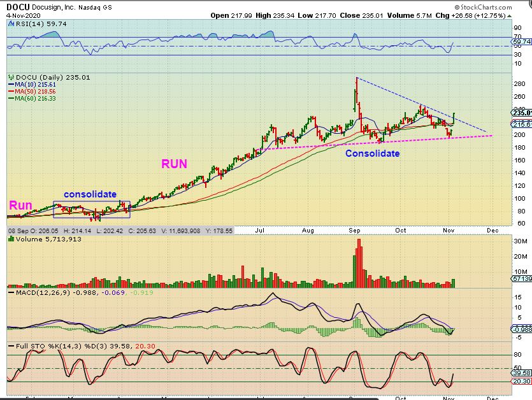Click the 'Chg +26.58 (+12.75%)' value
The width and height of the screenshot is (532, 400).
click(x=471, y=16)
